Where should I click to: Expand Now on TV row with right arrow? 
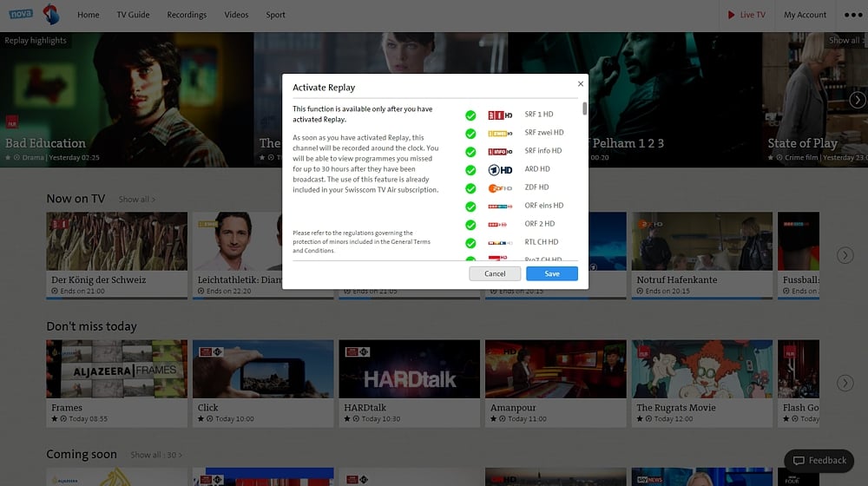pos(845,254)
